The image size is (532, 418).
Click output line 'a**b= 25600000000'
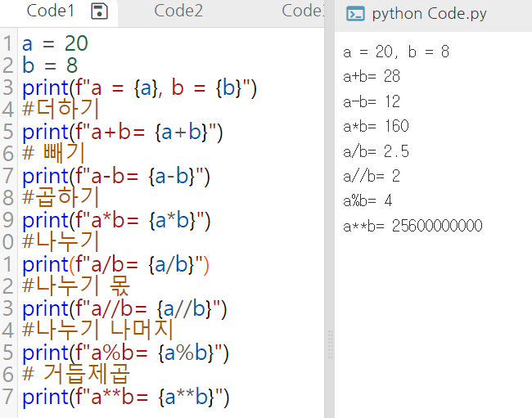pos(413,226)
